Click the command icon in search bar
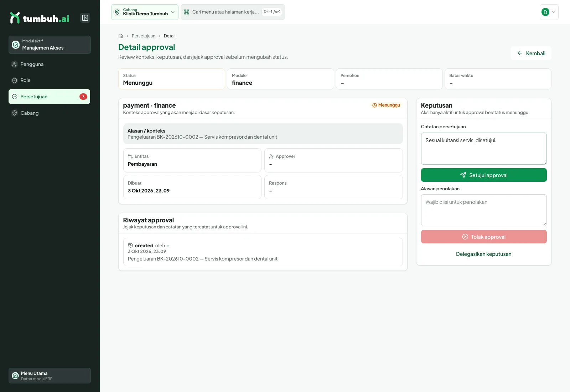 point(186,12)
